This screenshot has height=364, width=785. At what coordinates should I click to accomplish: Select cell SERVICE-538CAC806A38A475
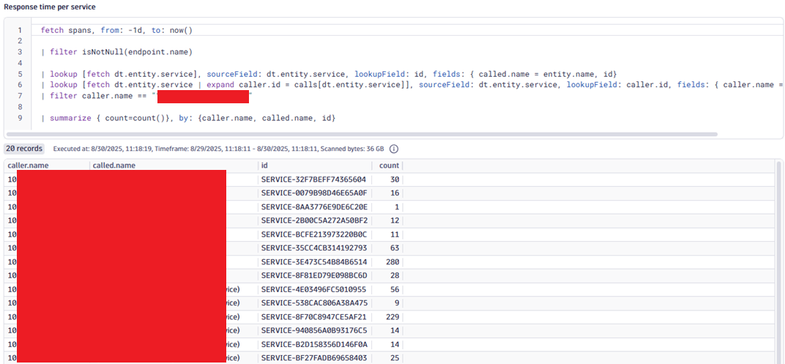314,302
